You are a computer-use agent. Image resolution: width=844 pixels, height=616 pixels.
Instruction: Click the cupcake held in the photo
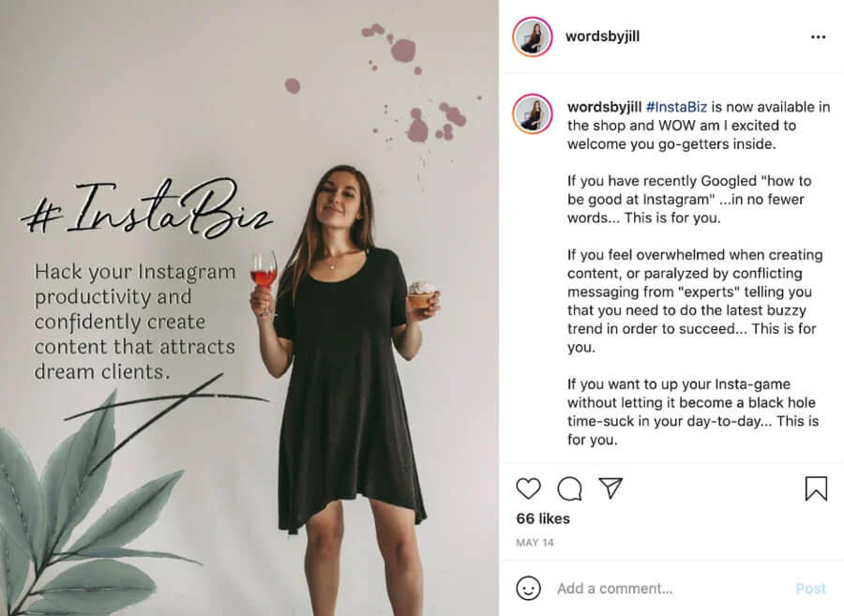tap(421, 295)
